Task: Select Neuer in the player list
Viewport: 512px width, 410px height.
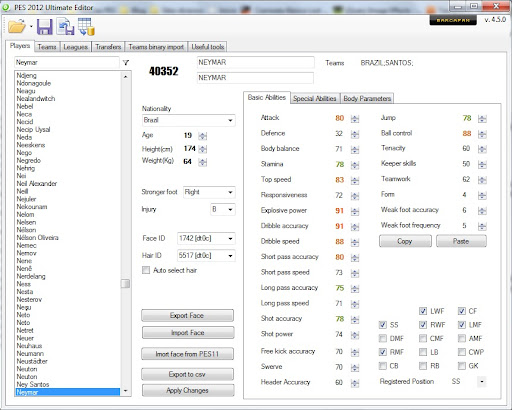Action: coord(25,338)
